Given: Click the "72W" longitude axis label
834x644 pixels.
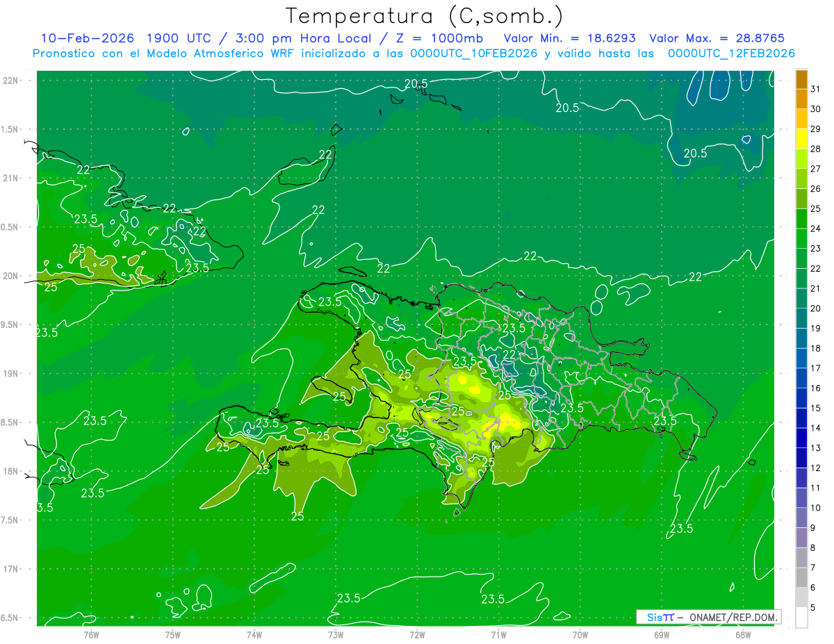Looking at the screenshot, I should tap(417, 635).
